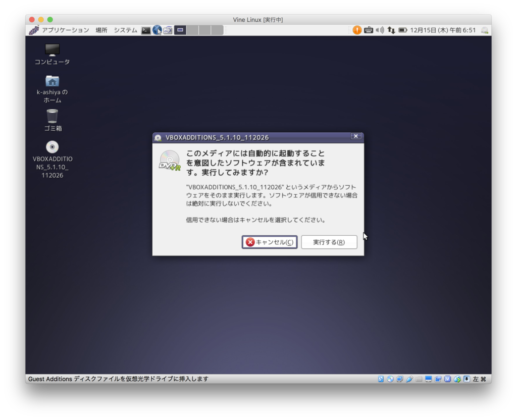
Task: Open the システム menu
Action: tap(125, 30)
